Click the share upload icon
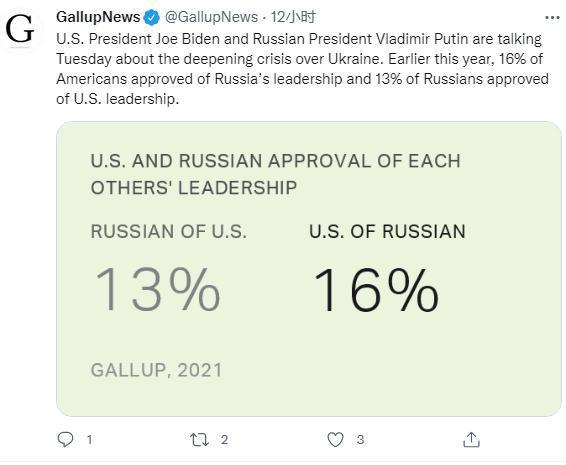 point(471,439)
